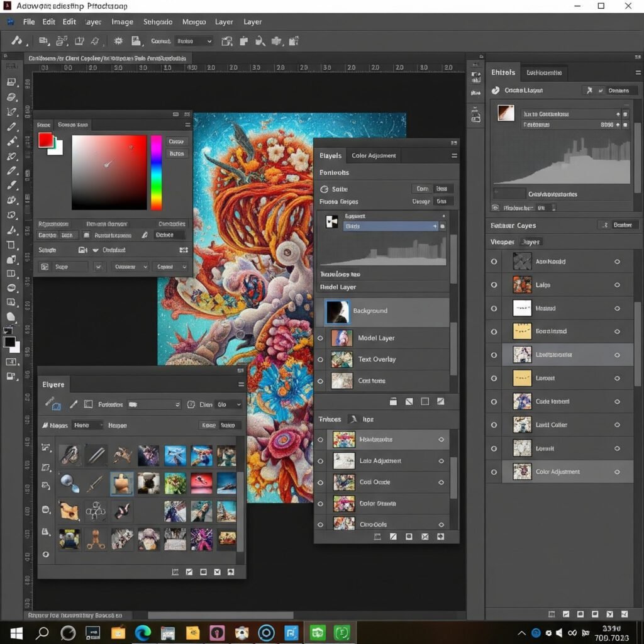Hide the Text Overlay layer
The height and width of the screenshot is (644, 644).
320,360
